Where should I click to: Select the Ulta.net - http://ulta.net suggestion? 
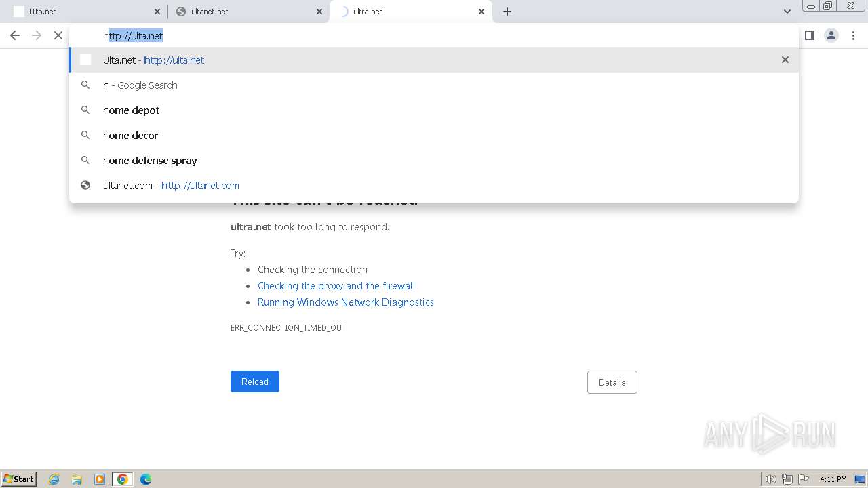[434, 60]
